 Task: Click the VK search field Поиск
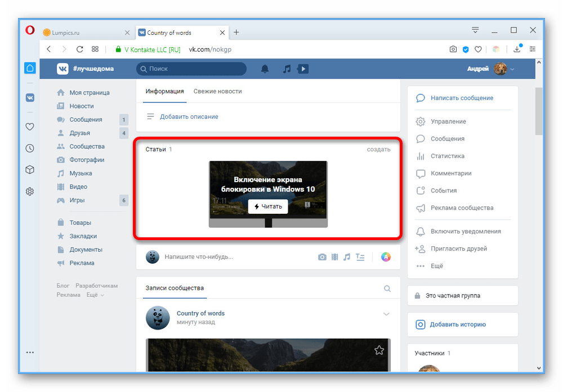[191, 69]
